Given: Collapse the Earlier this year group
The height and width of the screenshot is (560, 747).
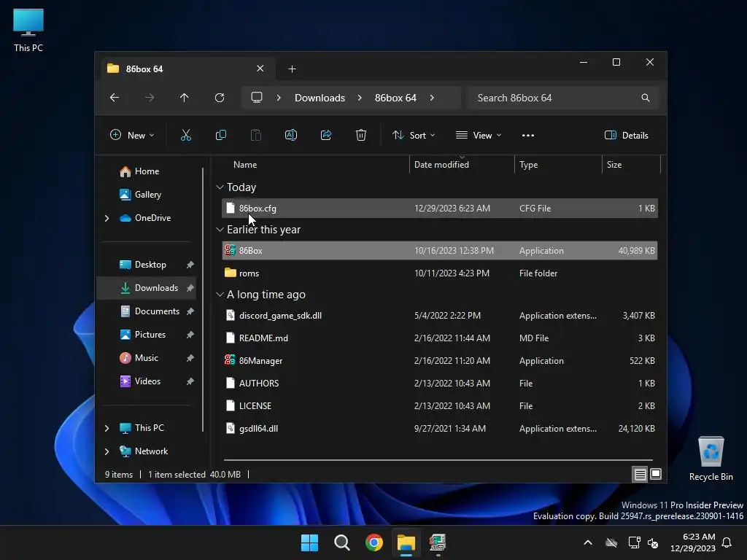Looking at the screenshot, I should pyautogui.click(x=220, y=230).
